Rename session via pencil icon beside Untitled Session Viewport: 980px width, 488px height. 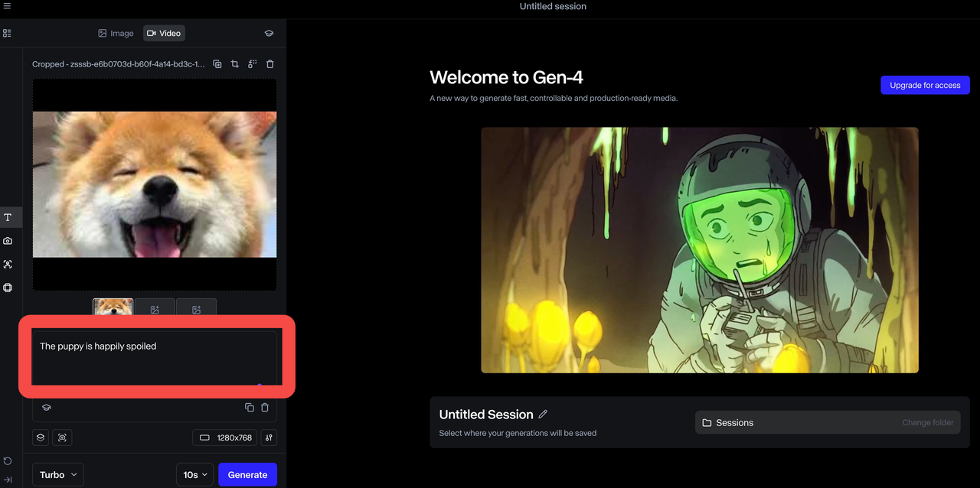tap(543, 414)
